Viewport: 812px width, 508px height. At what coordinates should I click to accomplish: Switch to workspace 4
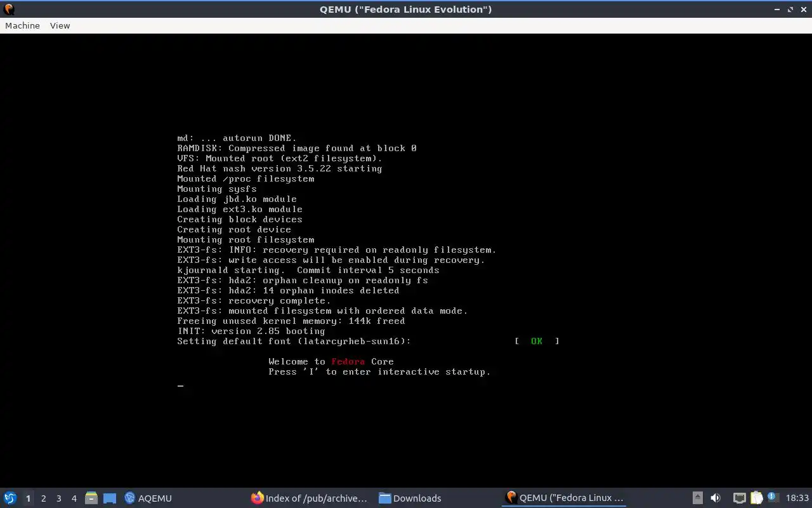tap(74, 498)
